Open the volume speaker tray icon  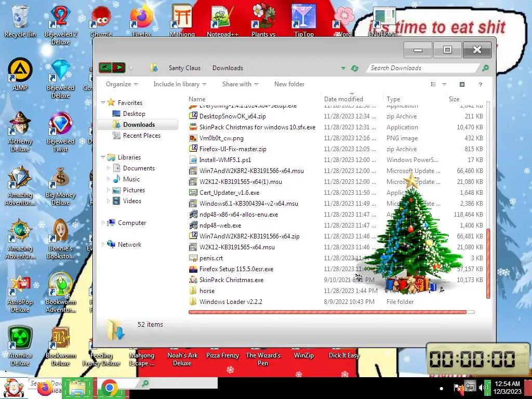pos(482,387)
